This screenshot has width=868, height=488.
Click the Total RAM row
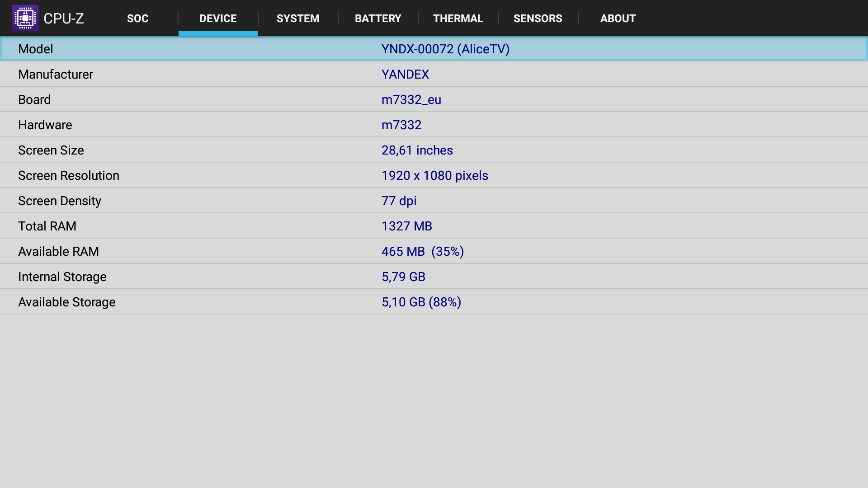(434, 226)
